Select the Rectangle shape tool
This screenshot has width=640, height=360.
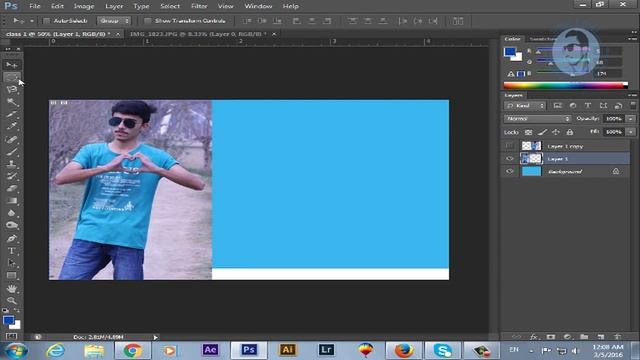(x=11, y=276)
